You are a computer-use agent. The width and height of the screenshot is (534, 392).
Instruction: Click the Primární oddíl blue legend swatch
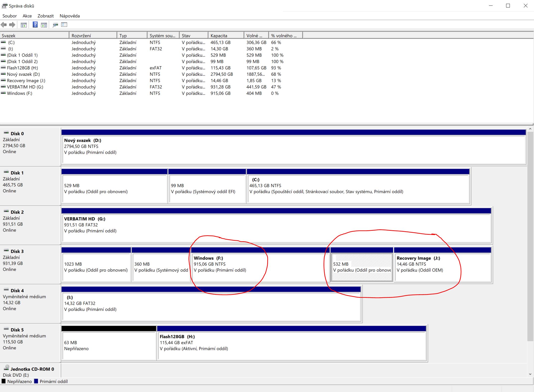tap(36, 381)
